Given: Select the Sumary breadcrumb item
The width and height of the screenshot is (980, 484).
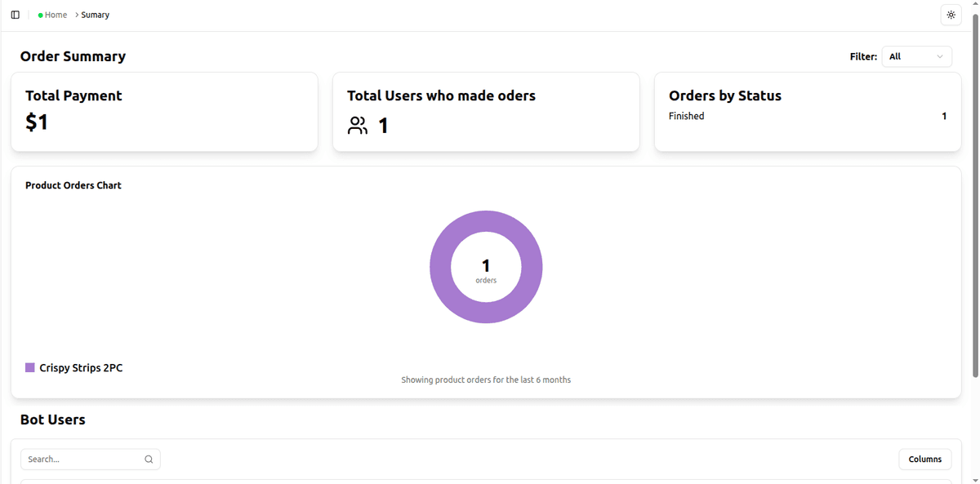Looking at the screenshot, I should pyautogui.click(x=95, y=14).
